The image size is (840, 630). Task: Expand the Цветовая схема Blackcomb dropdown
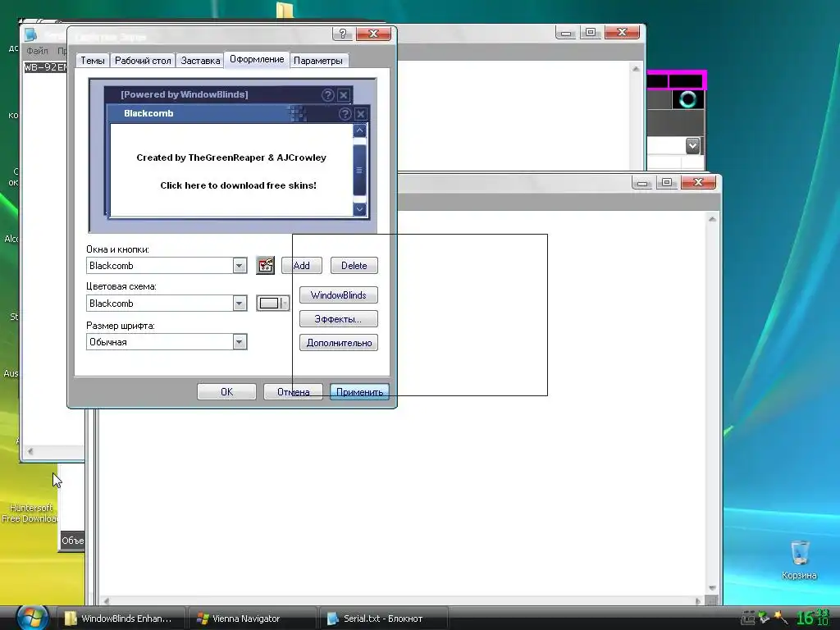click(x=240, y=304)
